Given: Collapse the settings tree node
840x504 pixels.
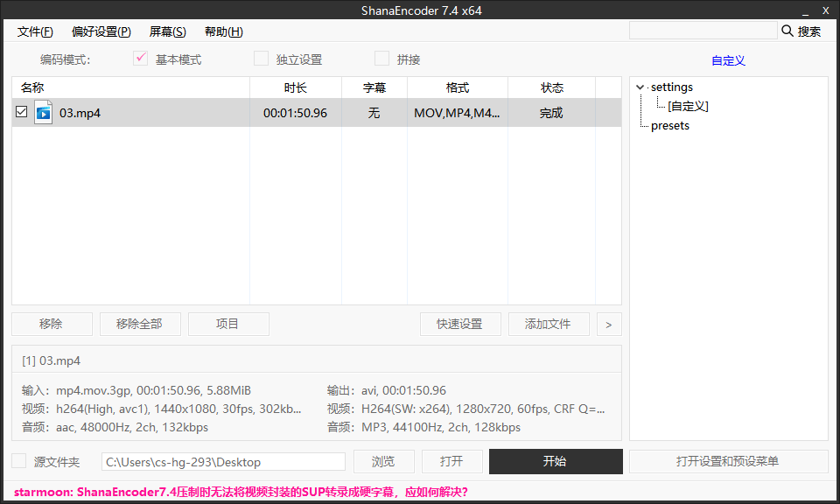Looking at the screenshot, I should pyautogui.click(x=640, y=87).
